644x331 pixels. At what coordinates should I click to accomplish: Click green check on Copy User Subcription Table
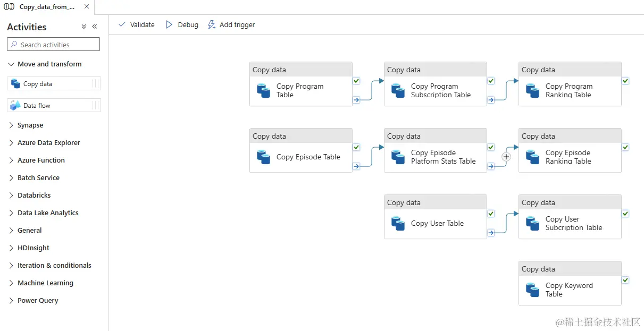click(625, 214)
